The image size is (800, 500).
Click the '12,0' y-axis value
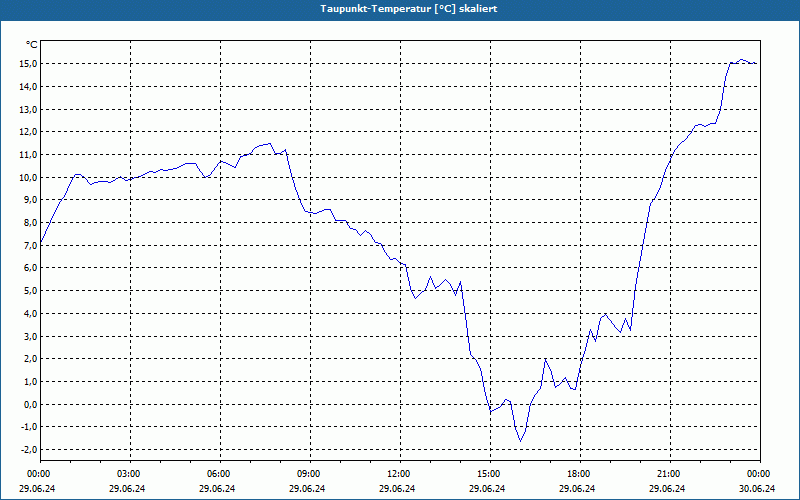coord(28,132)
